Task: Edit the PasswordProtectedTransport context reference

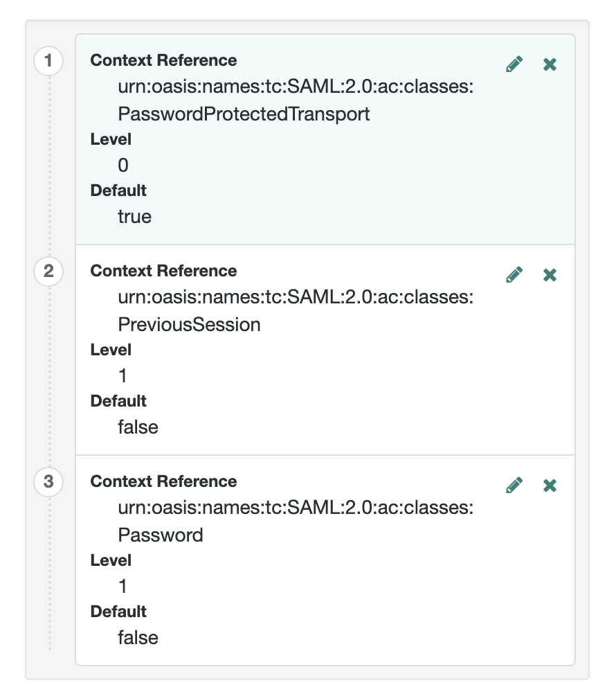Action: point(514,63)
